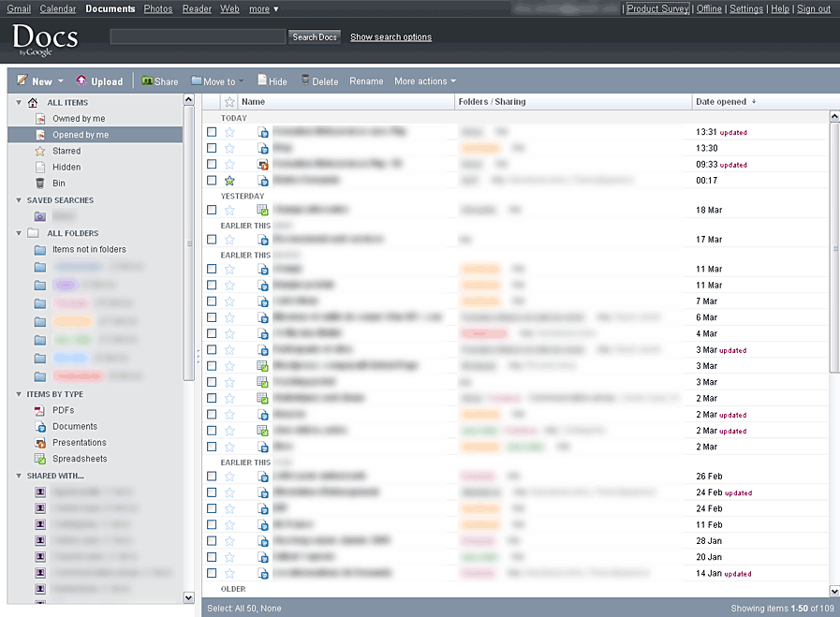Click the saved search icon under Saved Searches
The height and width of the screenshot is (617, 840).
point(39,216)
